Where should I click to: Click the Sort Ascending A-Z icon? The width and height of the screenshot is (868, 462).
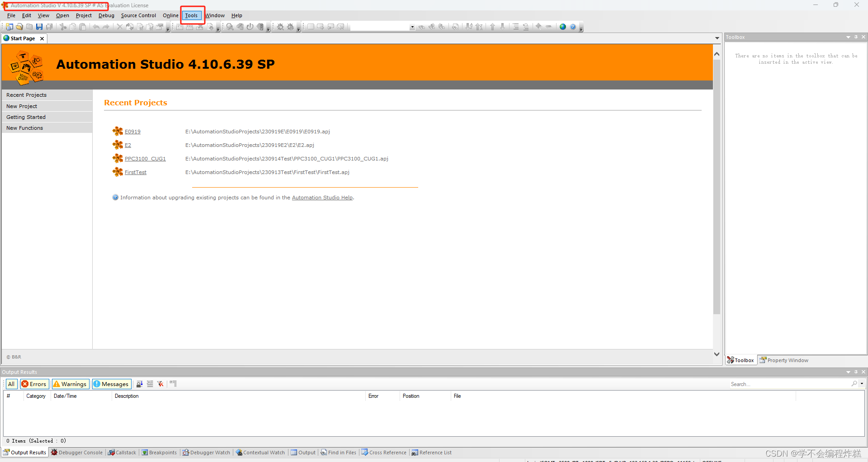pos(469,27)
